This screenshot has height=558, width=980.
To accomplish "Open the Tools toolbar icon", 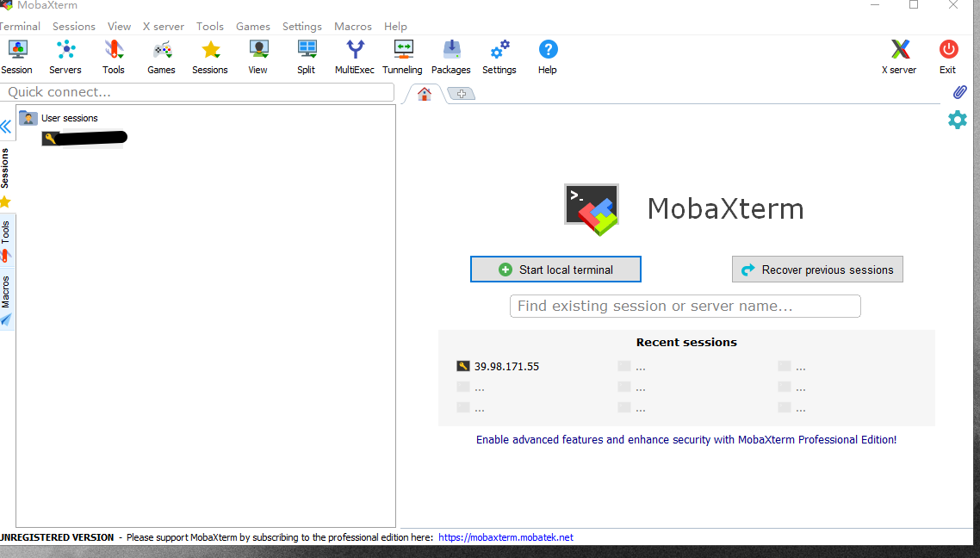I will point(113,57).
